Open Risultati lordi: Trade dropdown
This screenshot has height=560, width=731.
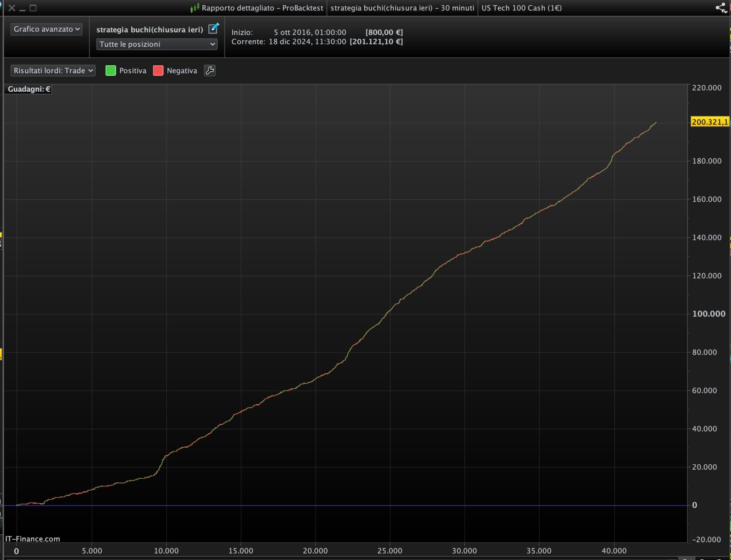coord(53,71)
